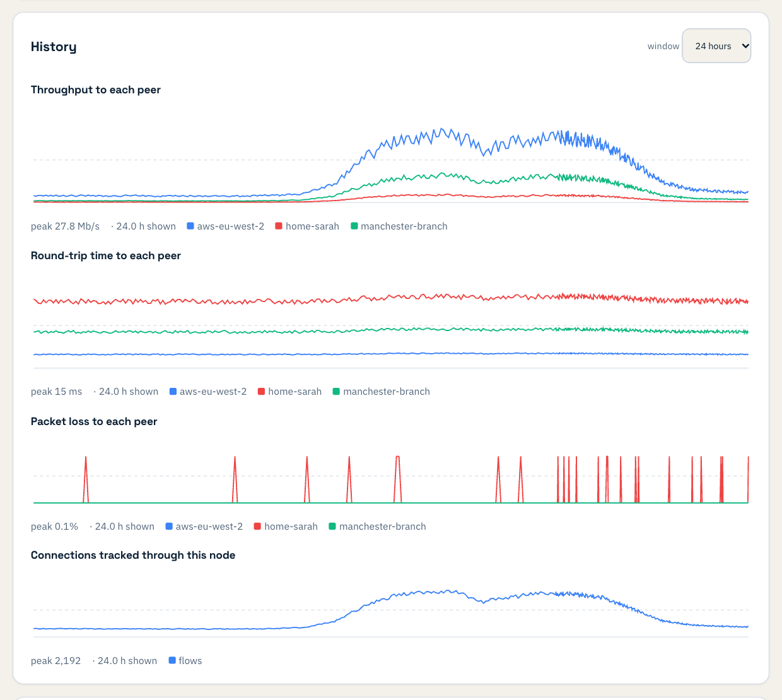
Task: Click the red home-sarah swatch under Throughput
Action: 279,226
